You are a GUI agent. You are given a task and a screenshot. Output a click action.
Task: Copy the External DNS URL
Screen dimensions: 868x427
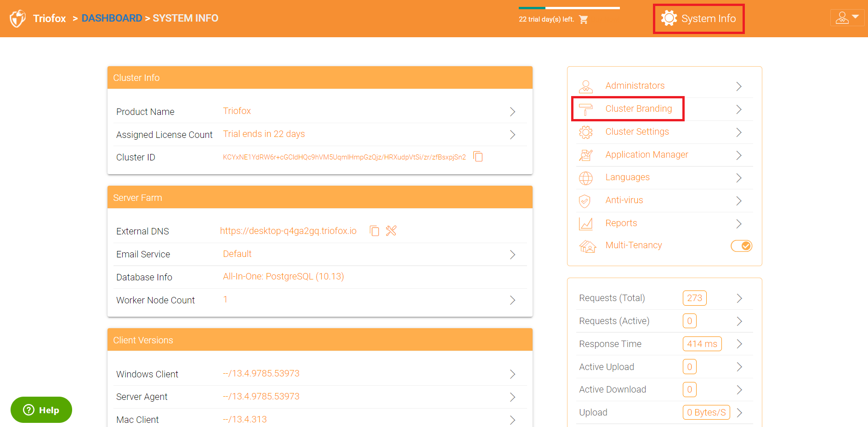point(374,231)
